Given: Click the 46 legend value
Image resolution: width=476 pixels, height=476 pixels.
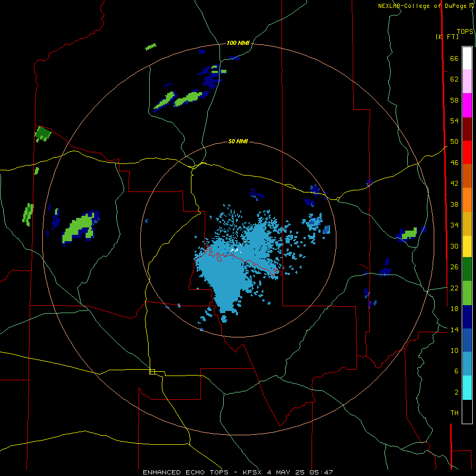Looking at the screenshot, I should (454, 163).
